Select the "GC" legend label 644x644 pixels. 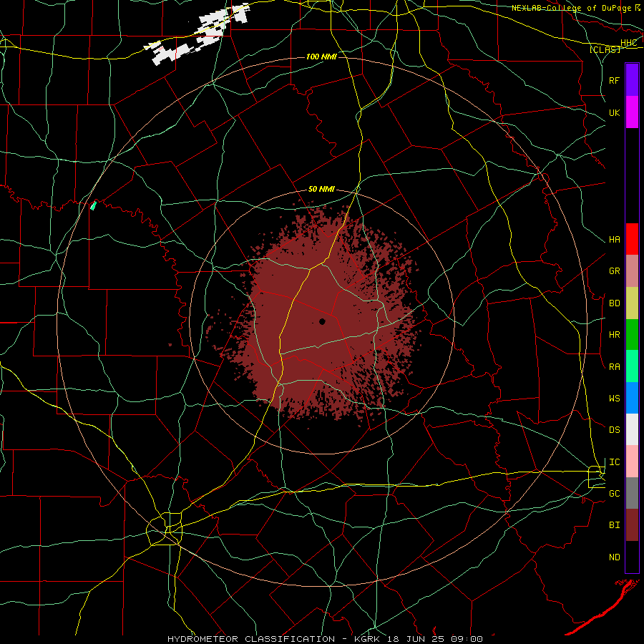tap(614, 494)
